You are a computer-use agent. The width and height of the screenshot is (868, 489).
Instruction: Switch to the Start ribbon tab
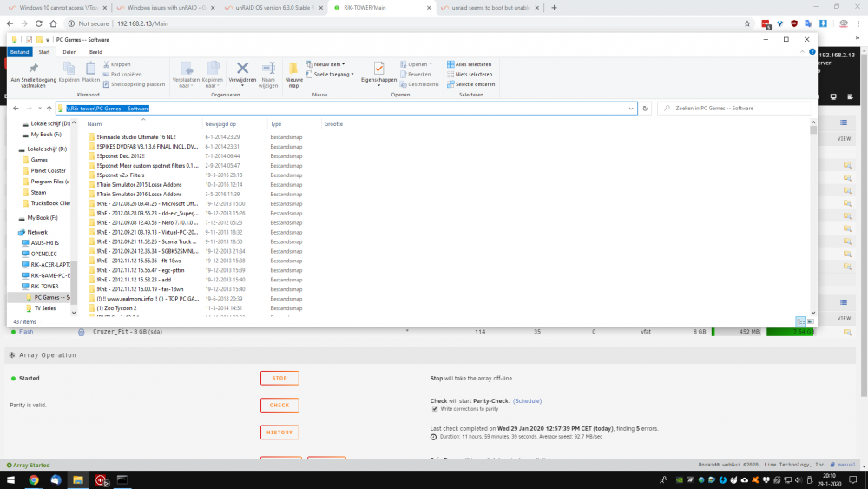[44, 52]
